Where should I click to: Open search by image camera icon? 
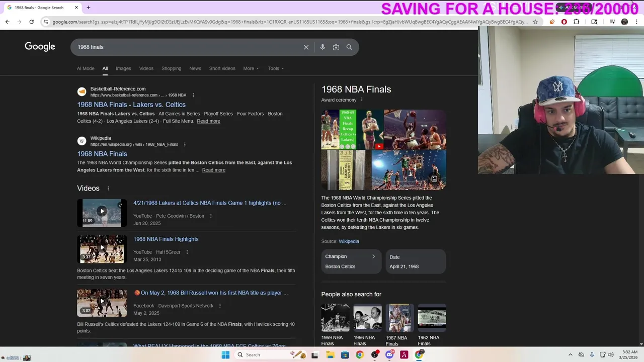tap(336, 47)
